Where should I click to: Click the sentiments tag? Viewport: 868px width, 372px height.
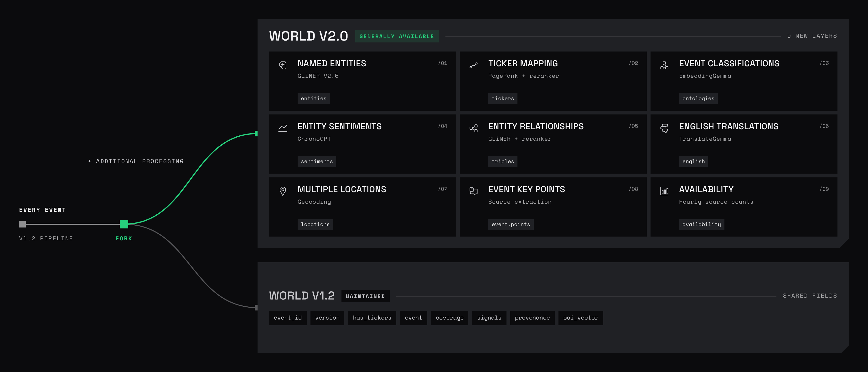[317, 161]
